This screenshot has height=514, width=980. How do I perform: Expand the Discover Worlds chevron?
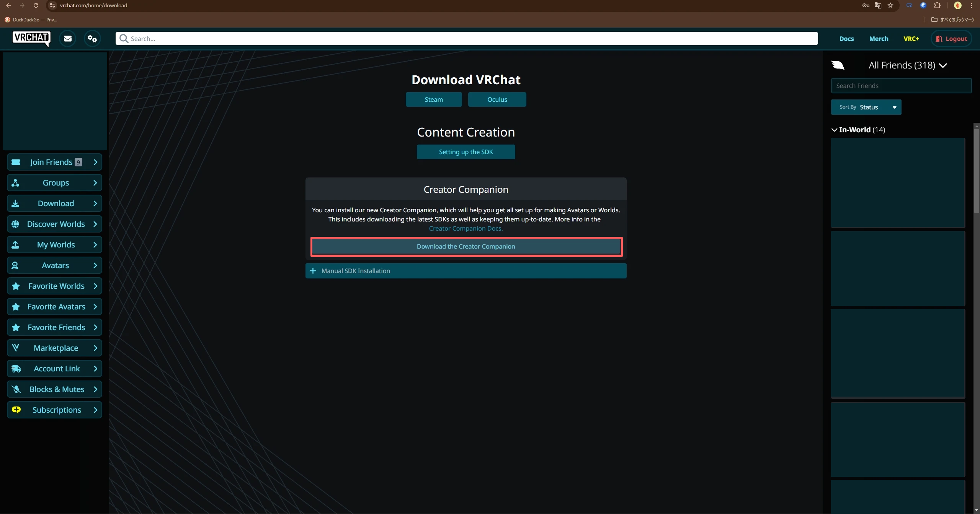click(x=95, y=224)
